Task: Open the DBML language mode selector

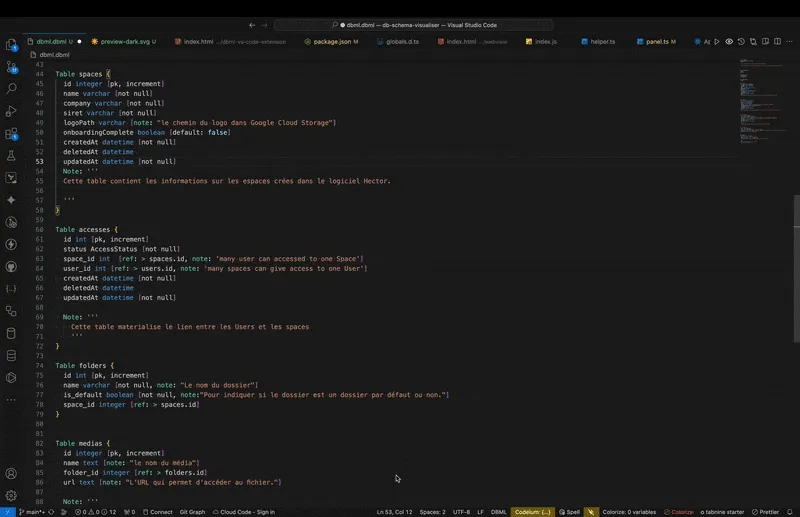Action: click(x=499, y=511)
